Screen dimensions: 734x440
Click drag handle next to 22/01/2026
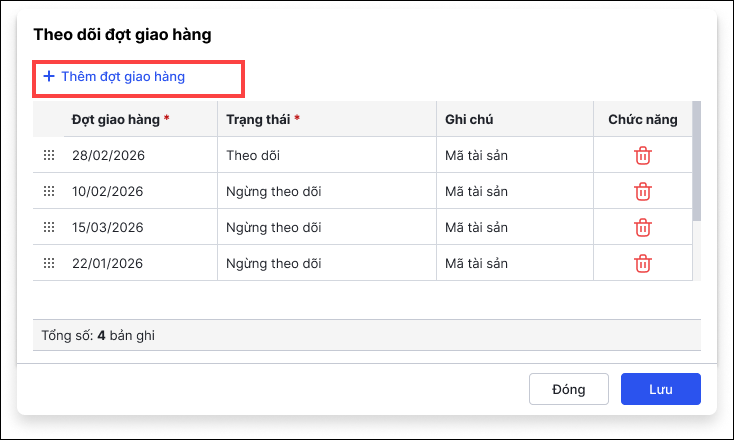[48, 263]
